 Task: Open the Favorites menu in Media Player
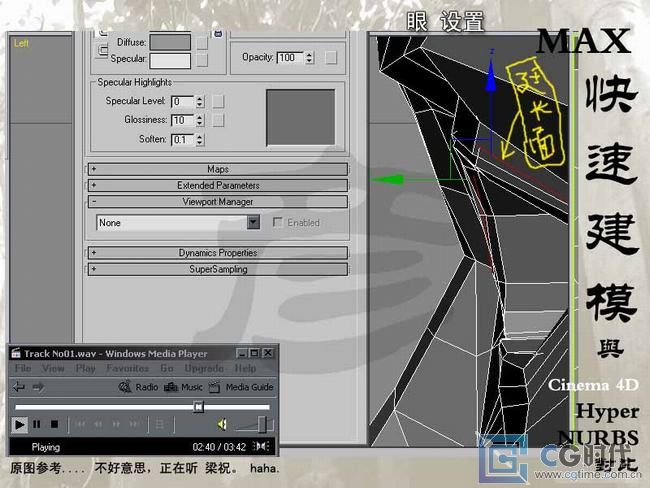pyautogui.click(x=127, y=368)
